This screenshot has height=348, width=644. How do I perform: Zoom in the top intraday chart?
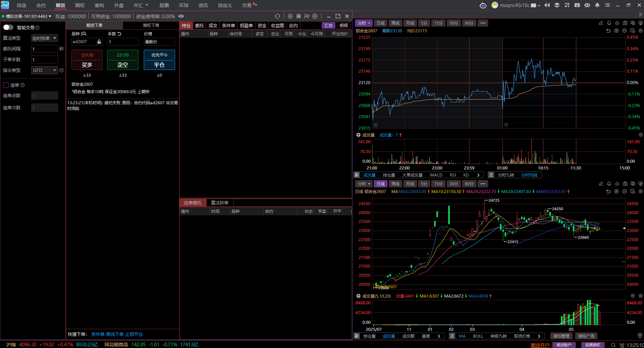tap(616, 31)
